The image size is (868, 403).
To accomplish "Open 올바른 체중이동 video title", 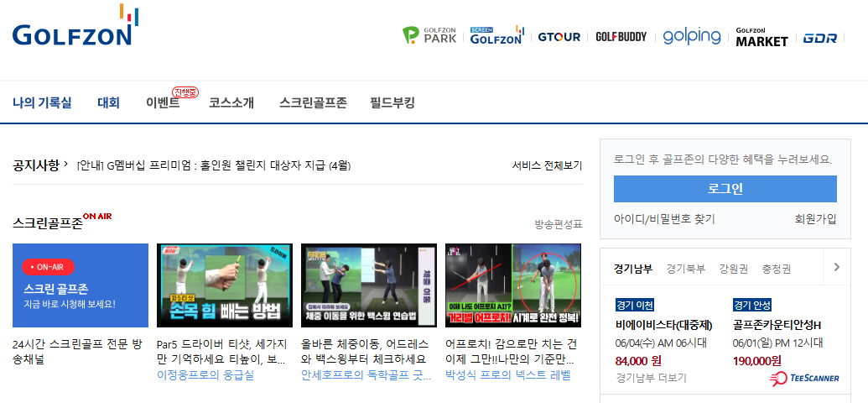I will coord(365,352).
